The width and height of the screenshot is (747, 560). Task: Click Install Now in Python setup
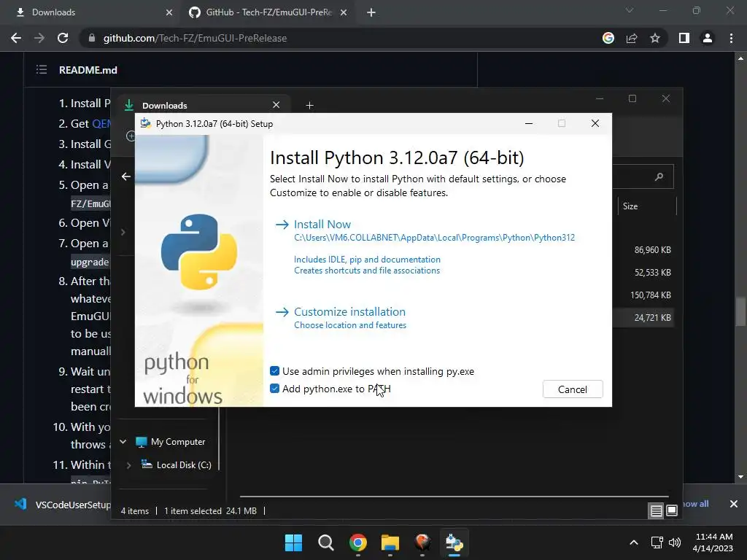pyautogui.click(x=322, y=225)
